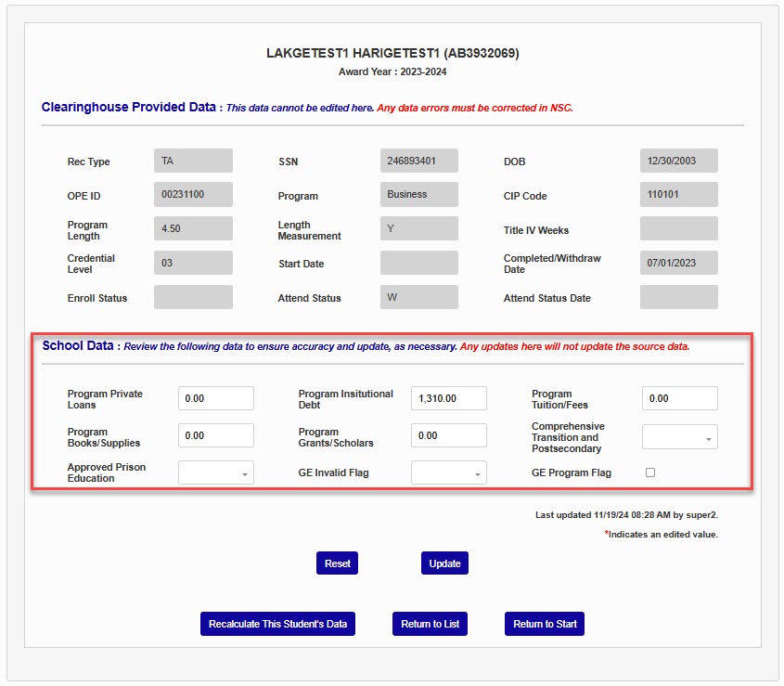Click the Completed/Withdraw Date field 07/01/2023
Image resolution: width=784 pixels, height=686 pixels.
point(679,263)
